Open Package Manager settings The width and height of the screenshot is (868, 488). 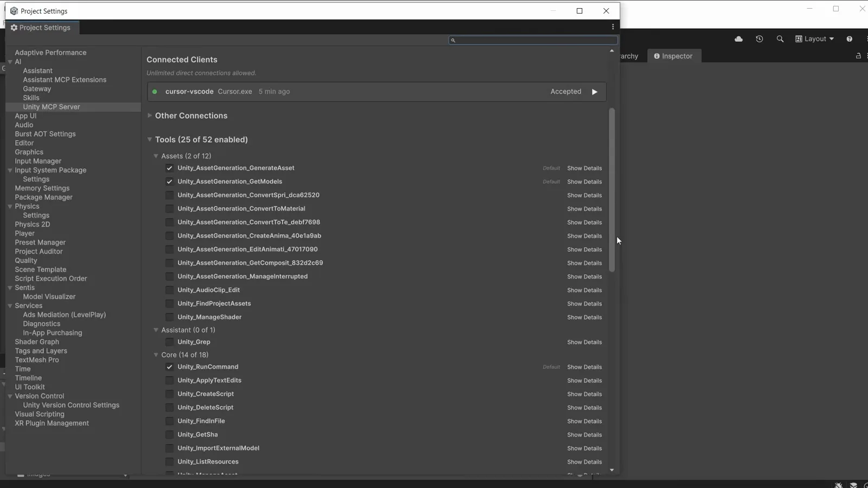click(x=43, y=197)
